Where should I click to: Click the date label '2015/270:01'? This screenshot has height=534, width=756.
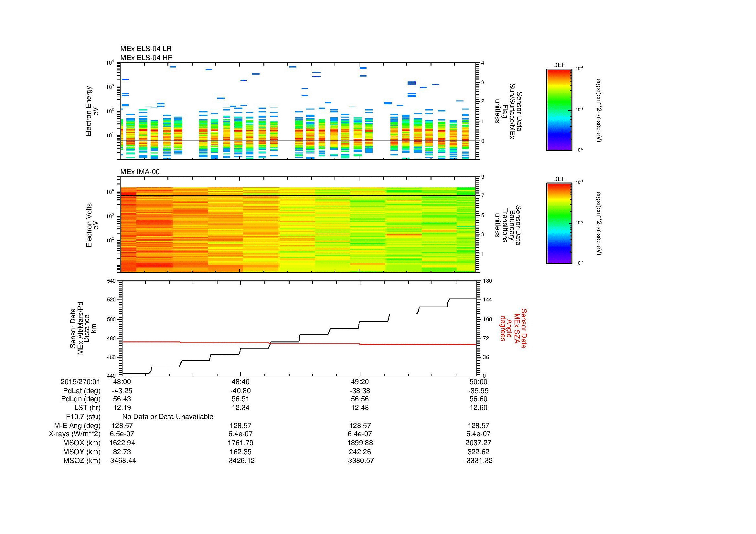pos(80,382)
